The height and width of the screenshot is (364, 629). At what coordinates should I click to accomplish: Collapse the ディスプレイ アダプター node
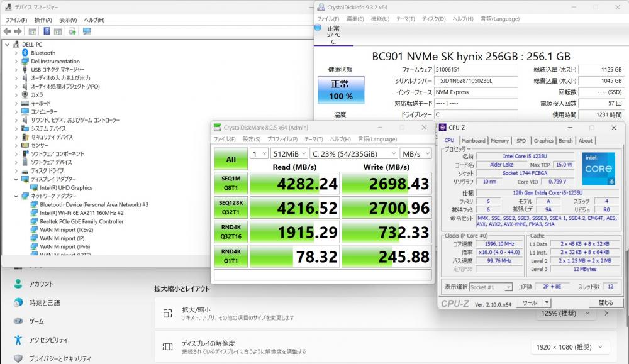[x=16, y=179]
